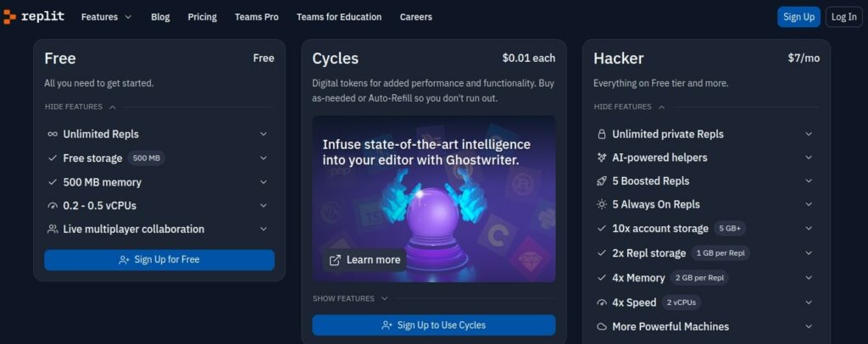
Task: Click the speedometer icon beside 0.2 - 0.5 vCPUs
Action: coord(53,206)
